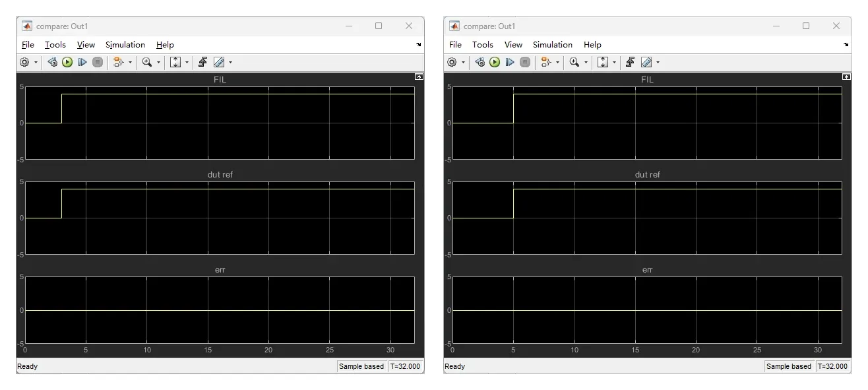Expand Highlight Block dropdown arrow in right window
The width and height of the screenshot is (868, 390).
click(557, 63)
